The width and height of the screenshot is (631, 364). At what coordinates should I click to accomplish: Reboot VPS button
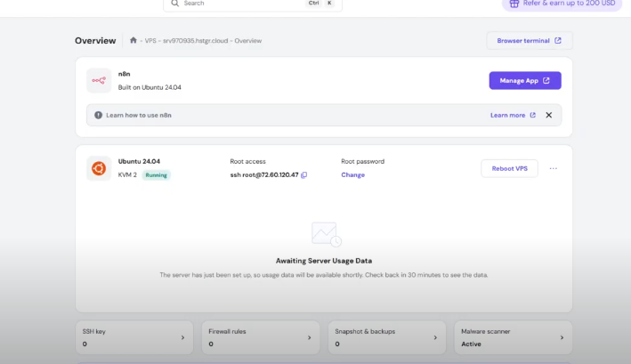[x=509, y=168]
